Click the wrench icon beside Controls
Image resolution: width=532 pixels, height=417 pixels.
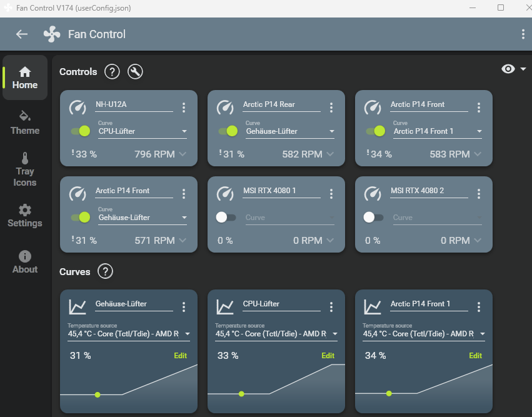click(x=135, y=72)
